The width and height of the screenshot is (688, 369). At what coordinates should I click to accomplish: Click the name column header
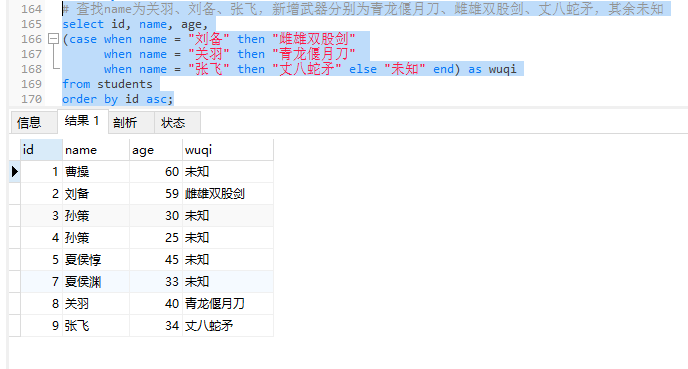pos(96,150)
